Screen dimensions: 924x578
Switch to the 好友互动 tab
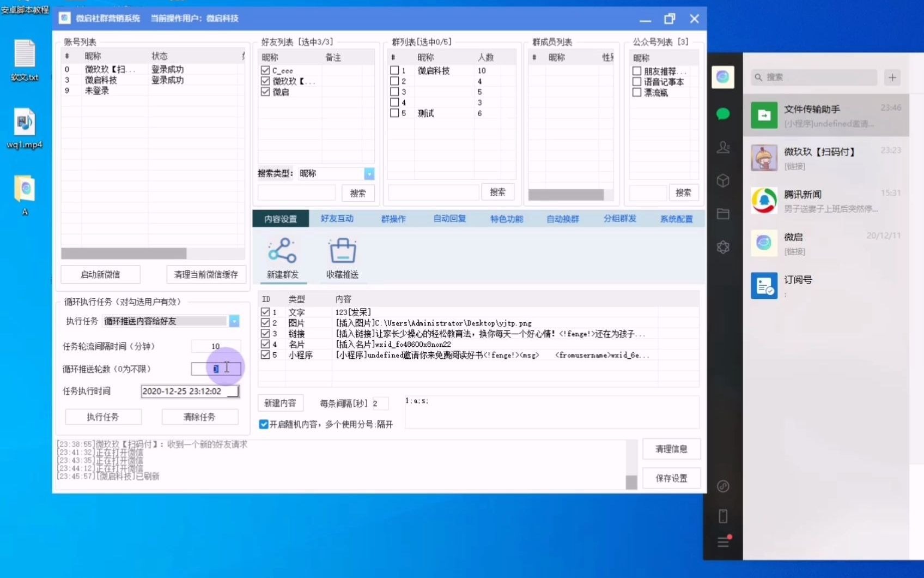pos(337,219)
